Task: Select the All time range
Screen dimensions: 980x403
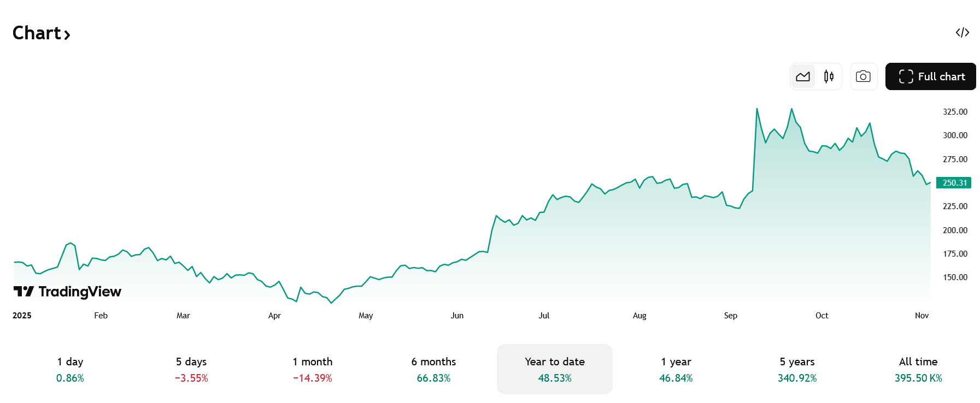Action: [918, 369]
